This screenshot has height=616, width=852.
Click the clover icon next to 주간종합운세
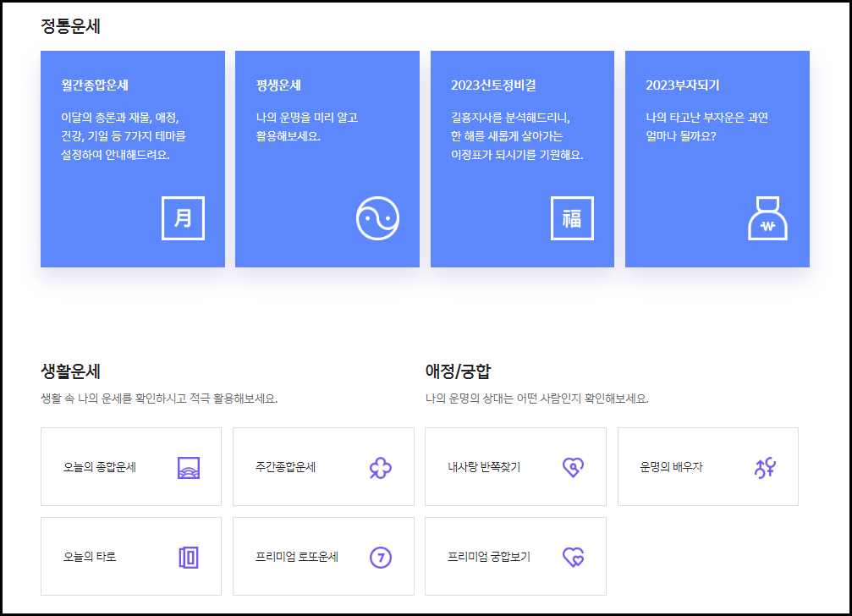[381, 466]
